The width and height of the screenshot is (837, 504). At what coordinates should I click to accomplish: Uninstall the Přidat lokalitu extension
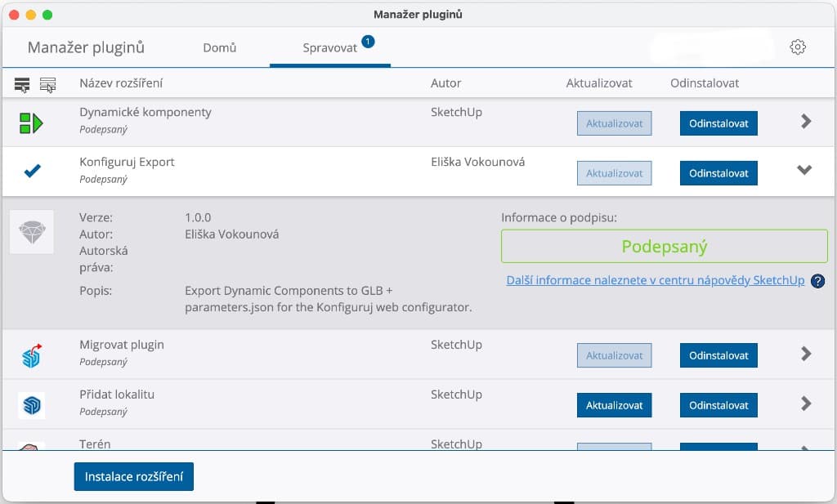pos(718,405)
